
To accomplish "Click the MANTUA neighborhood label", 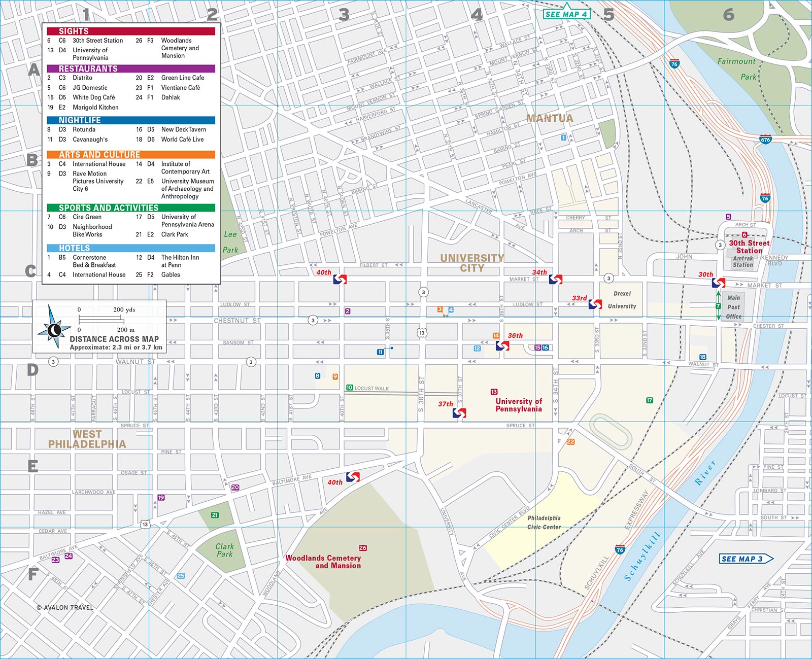I will pos(550,118).
